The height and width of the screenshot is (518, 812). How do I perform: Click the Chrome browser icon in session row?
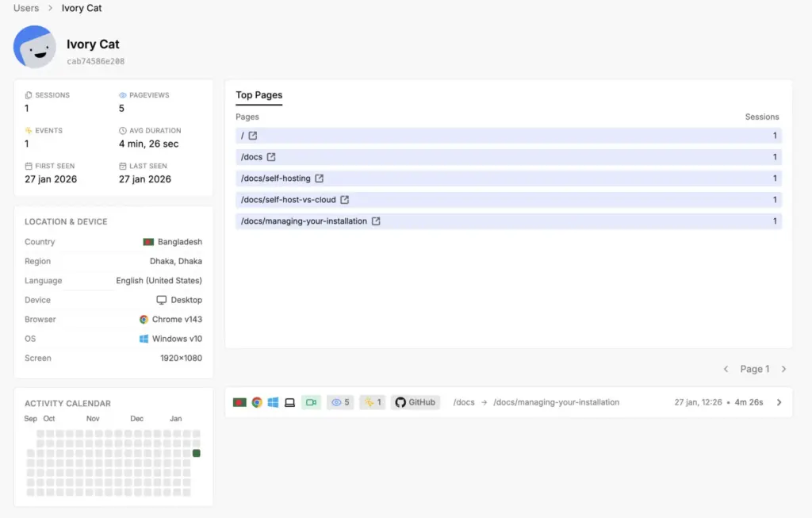[x=257, y=402]
